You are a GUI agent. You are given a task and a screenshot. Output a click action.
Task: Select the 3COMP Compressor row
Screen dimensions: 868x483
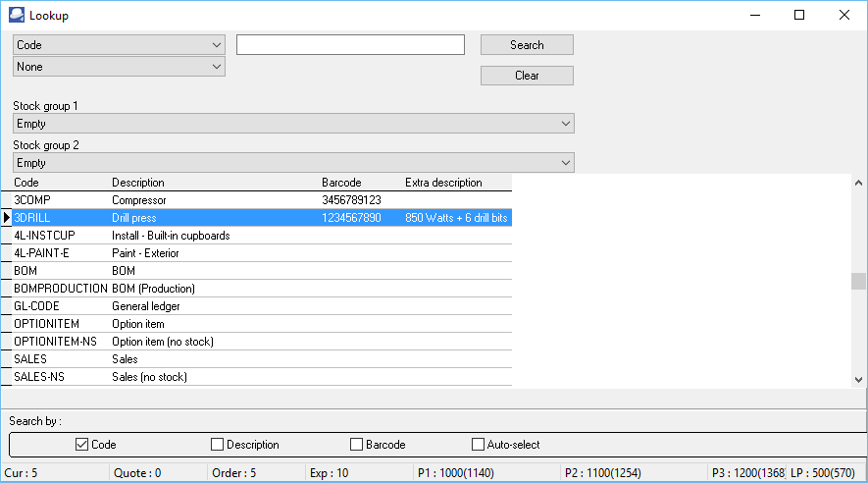(196, 200)
